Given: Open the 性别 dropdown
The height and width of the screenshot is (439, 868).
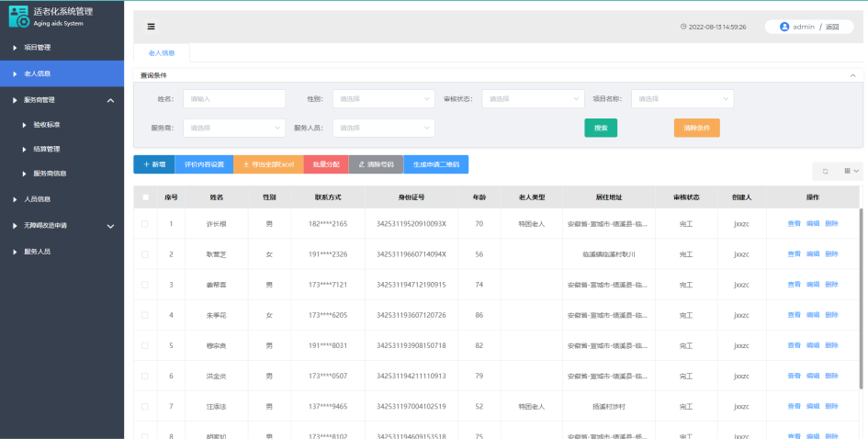Looking at the screenshot, I should (x=383, y=98).
